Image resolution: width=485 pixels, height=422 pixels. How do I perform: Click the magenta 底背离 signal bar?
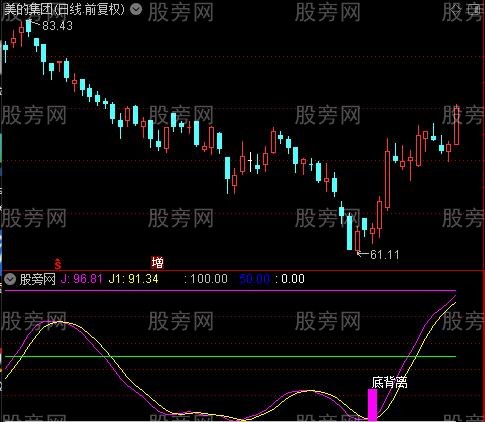tap(372, 405)
